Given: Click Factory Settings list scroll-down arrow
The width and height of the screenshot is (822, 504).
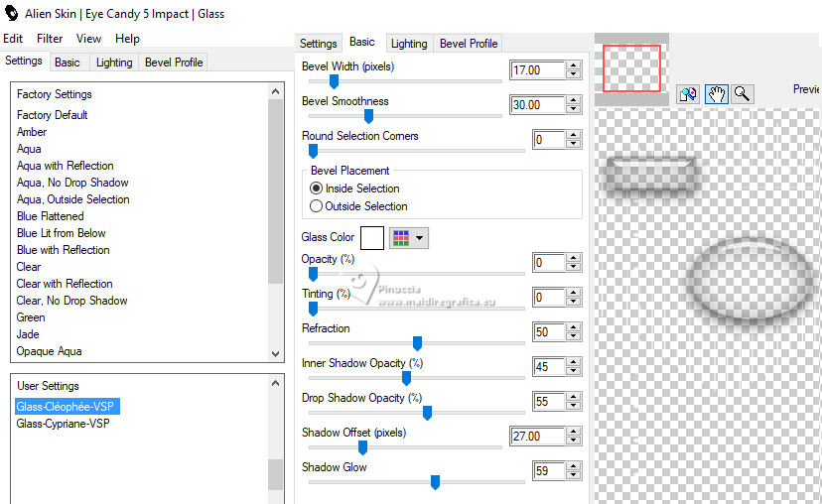Looking at the screenshot, I should [276, 353].
